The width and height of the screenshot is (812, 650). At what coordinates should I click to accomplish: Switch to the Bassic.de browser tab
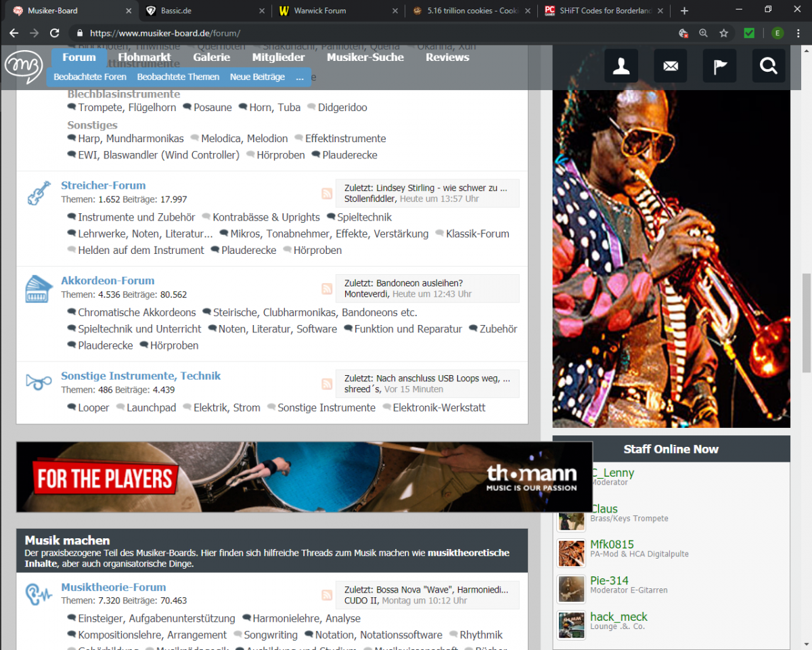(206, 11)
